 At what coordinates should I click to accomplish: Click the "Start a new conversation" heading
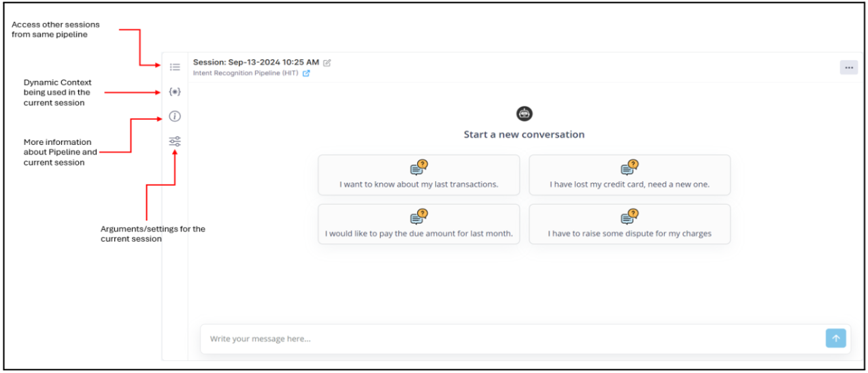click(524, 135)
